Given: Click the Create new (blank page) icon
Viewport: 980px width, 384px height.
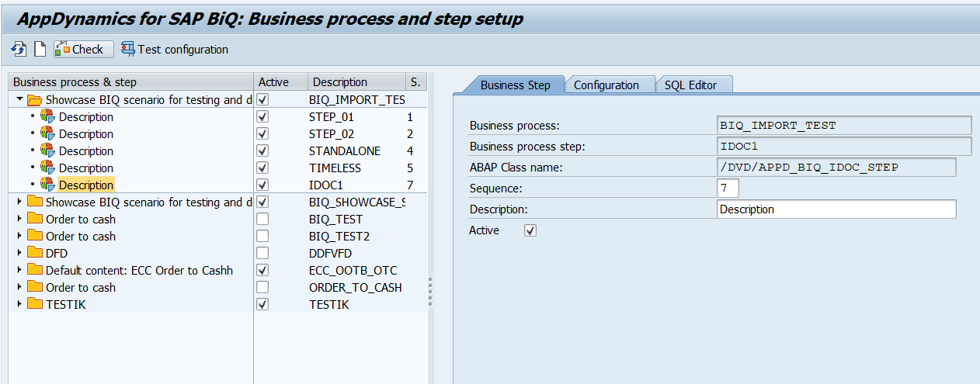Looking at the screenshot, I should (x=40, y=50).
